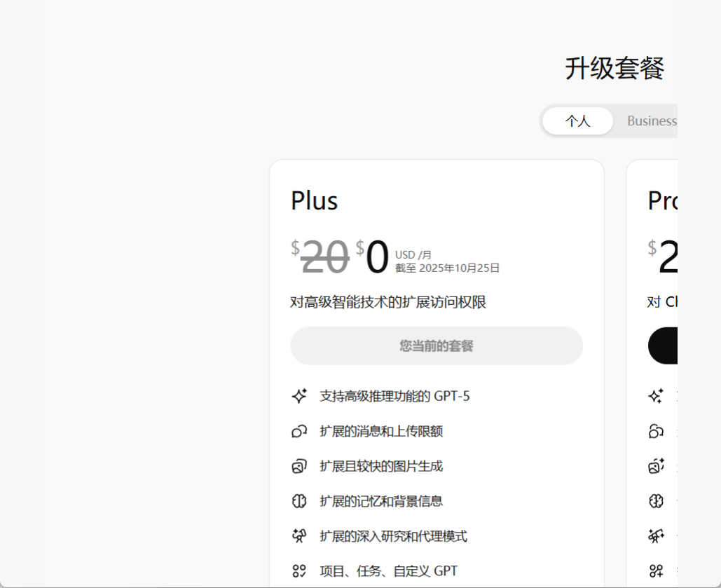This screenshot has height=588, width=721.
Task: Click the image generation icon in Plus card
Action: tap(299, 466)
